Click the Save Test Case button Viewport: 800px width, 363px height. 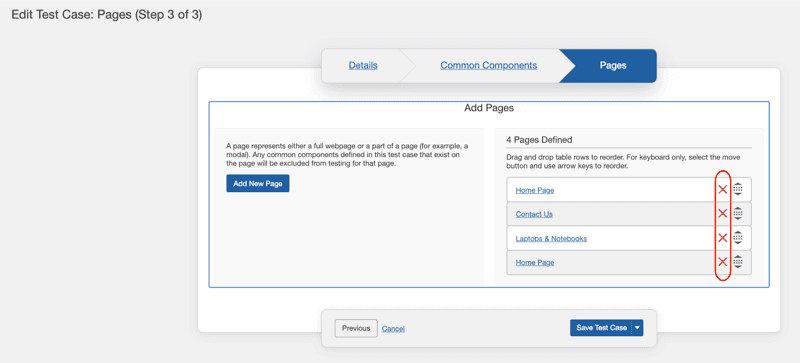click(x=601, y=328)
